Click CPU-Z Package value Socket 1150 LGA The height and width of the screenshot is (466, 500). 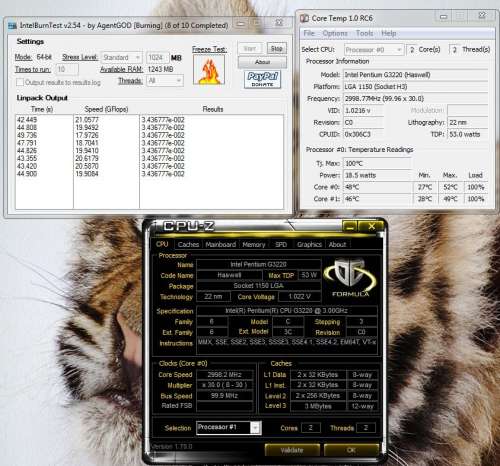(x=258, y=286)
